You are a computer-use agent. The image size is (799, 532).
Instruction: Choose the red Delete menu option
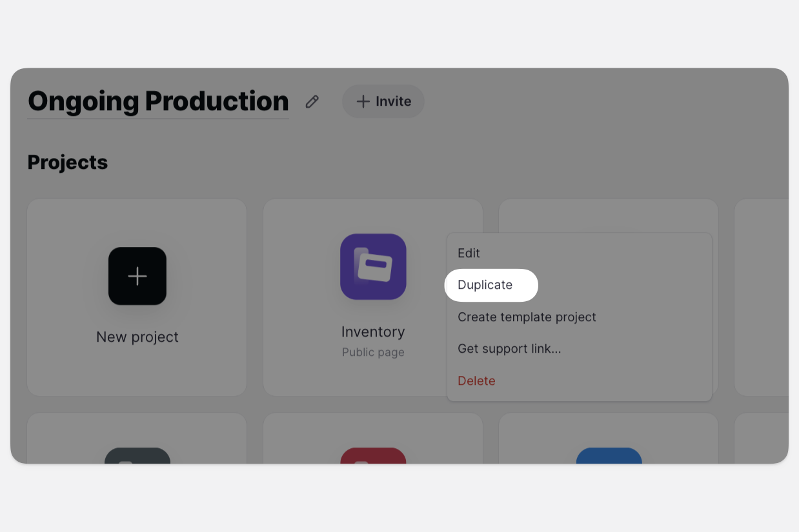(476, 381)
